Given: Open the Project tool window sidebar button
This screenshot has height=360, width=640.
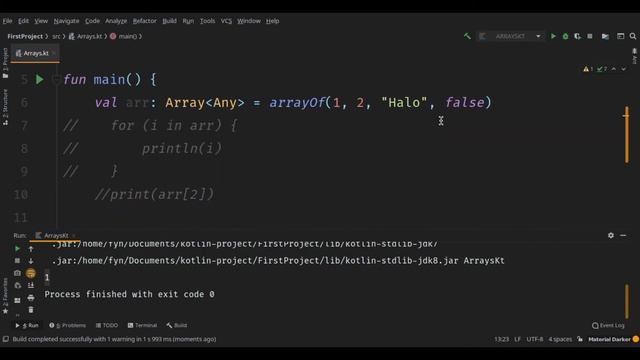Looking at the screenshot, I should click(x=5, y=63).
